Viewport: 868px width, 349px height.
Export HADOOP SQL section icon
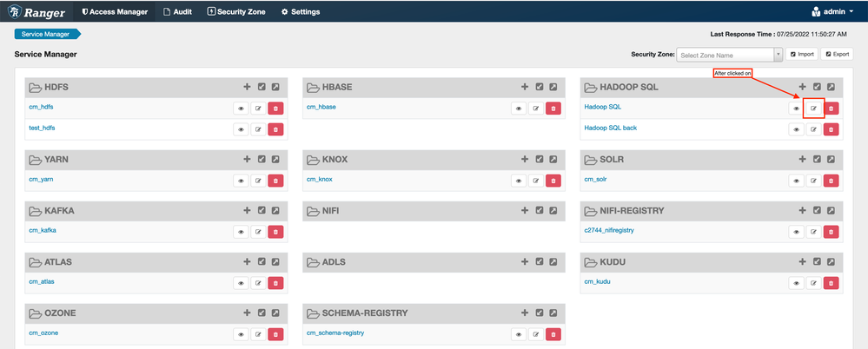(831, 87)
